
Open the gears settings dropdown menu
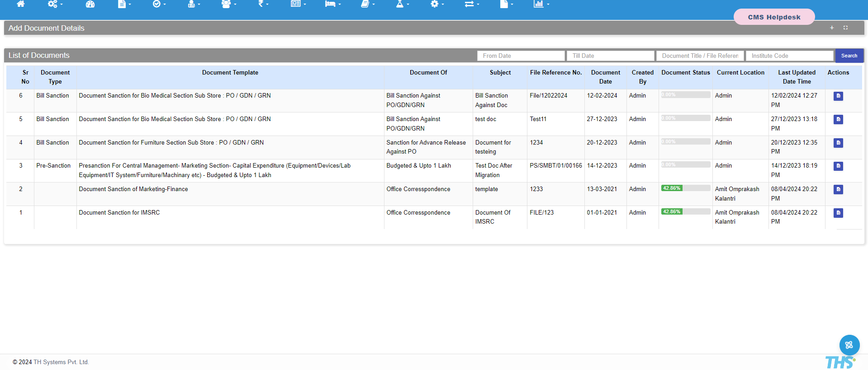[x=55, y=4]
